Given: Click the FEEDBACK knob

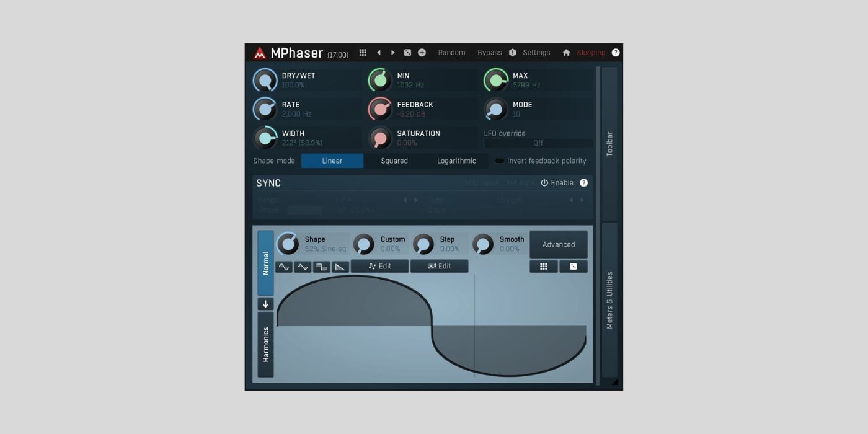Looking at the screenshot, I should coord(380,109).
